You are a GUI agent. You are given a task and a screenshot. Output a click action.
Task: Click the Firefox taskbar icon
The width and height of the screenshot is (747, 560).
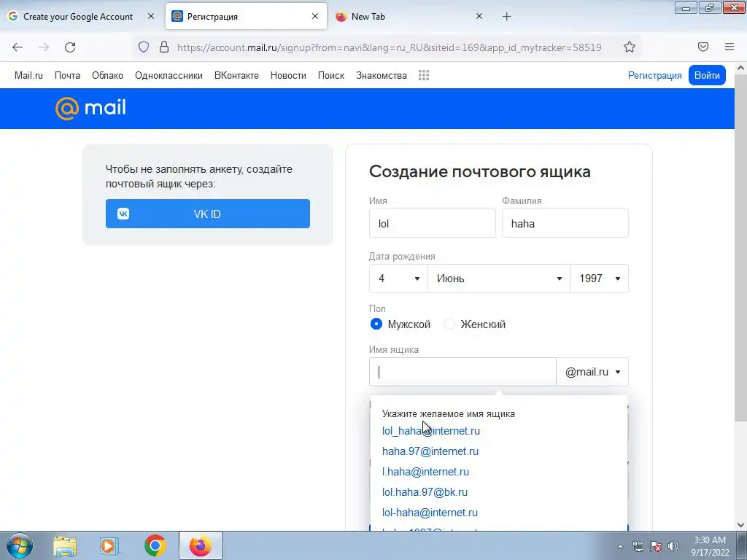coord(201,546)
